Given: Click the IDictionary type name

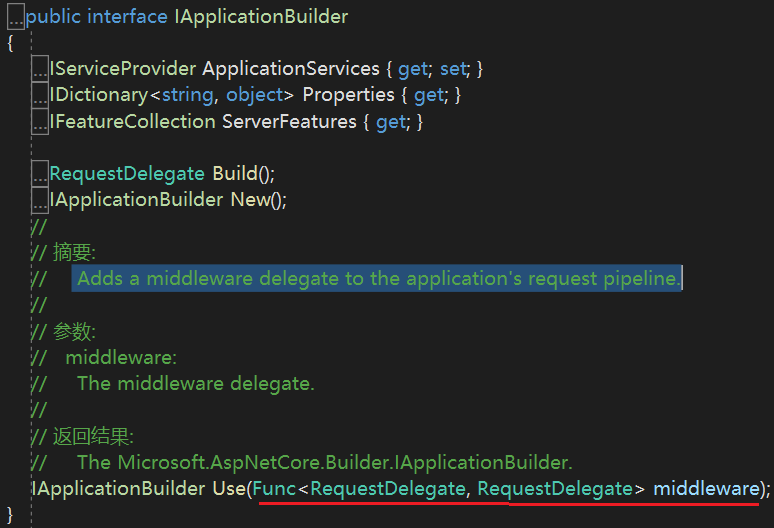Looking at the screenshot, I should pyautogui.click(x=98, y=95).
